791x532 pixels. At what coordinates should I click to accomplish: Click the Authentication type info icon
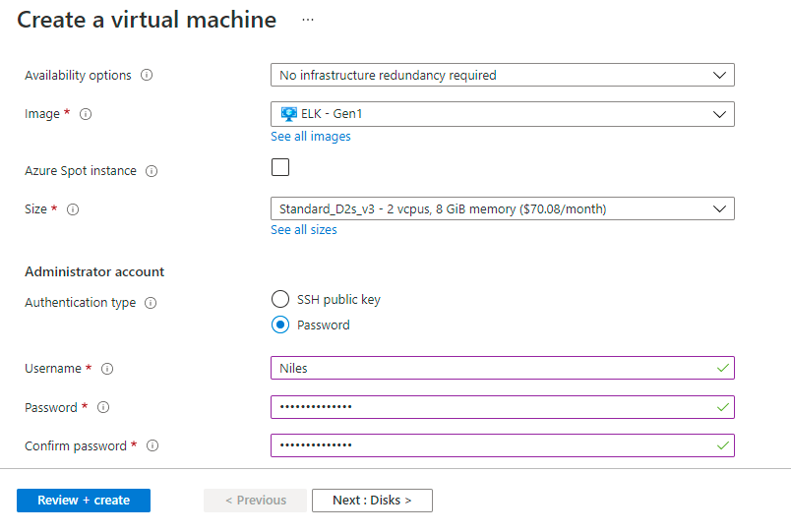pyautogui.click(x=151, y=303)
